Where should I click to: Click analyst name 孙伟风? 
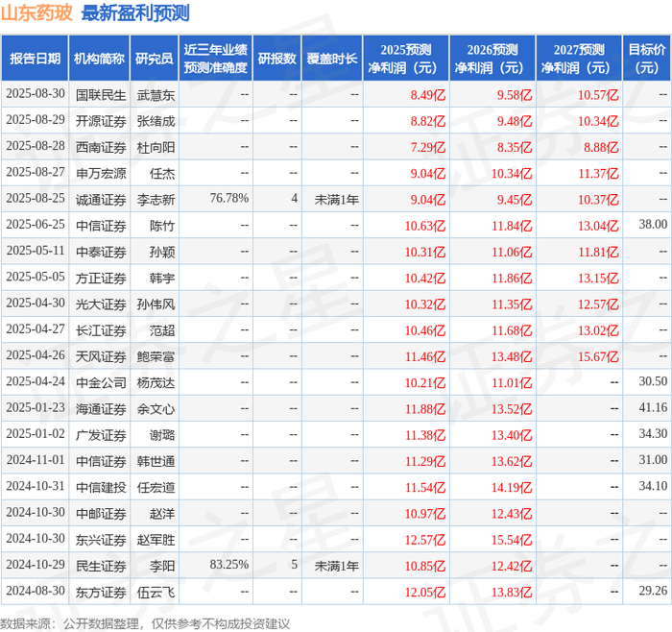(156, 304)
